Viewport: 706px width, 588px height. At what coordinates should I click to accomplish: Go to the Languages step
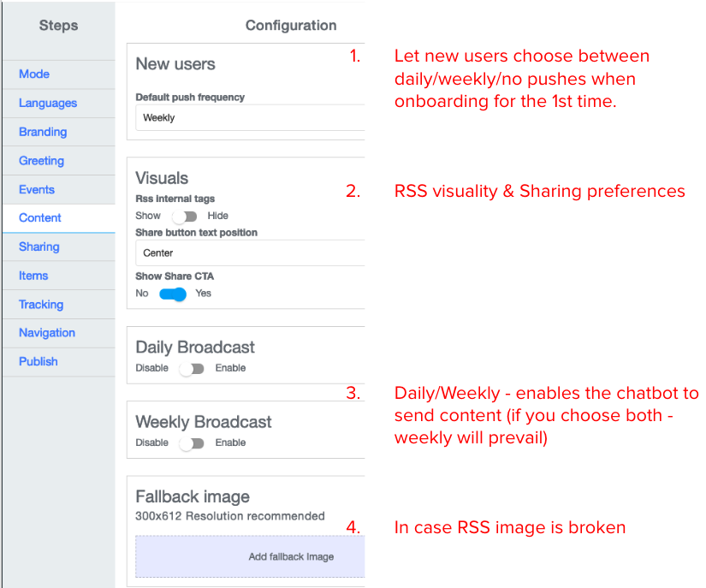point(48,104)
